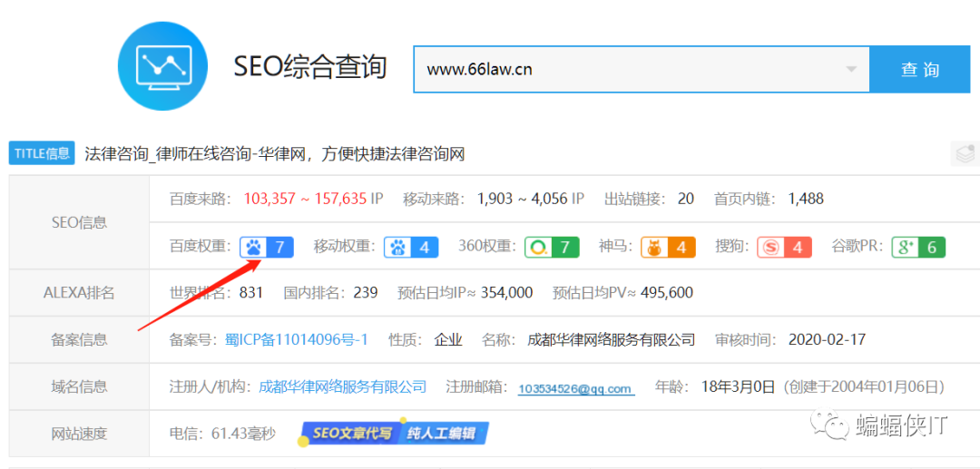This screenshot has width=980, height=469.
Task: Click the 搜狗 Sogou weight badge
Action: point(784,248)
